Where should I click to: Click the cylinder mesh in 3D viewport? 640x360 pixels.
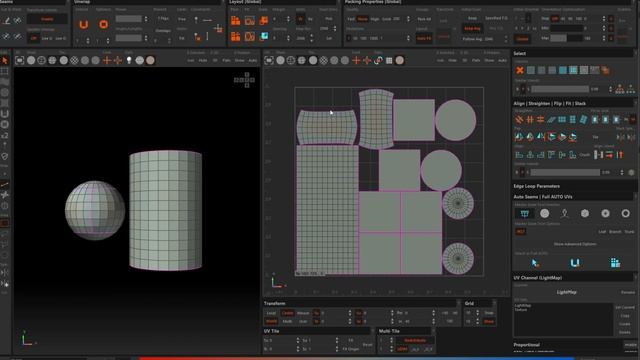click(x=165, y=210)
